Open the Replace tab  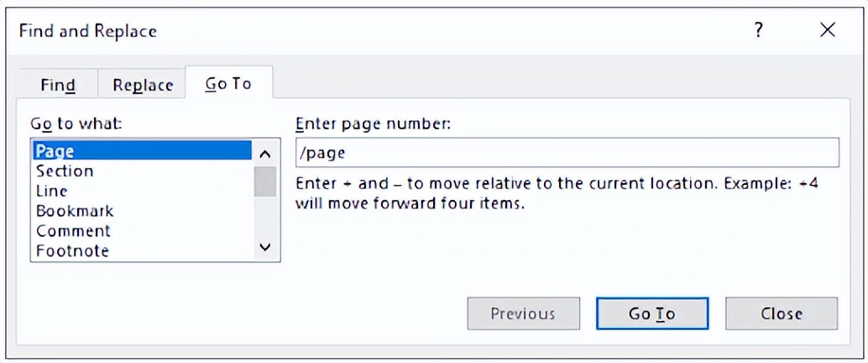click(x=143, y=85)
